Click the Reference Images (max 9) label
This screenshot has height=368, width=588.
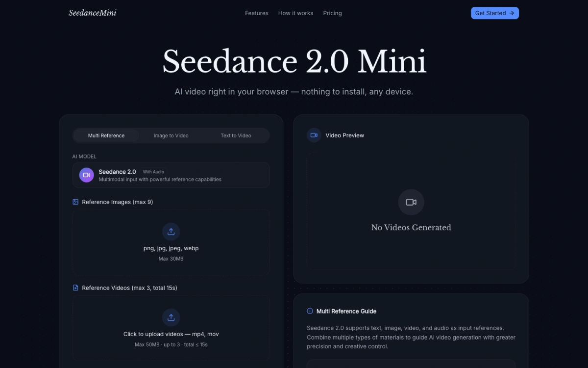[118, 202]
